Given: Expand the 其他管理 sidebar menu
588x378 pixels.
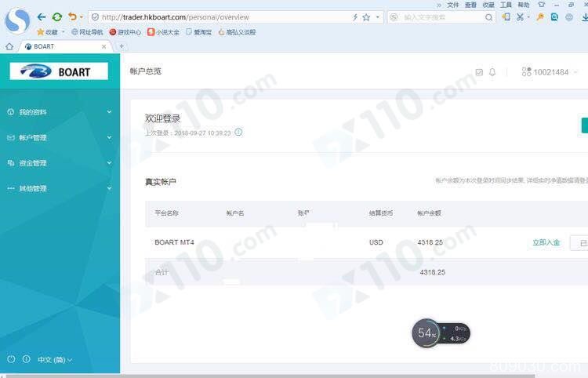Looking at the screenshot, I should coord(60,189).
